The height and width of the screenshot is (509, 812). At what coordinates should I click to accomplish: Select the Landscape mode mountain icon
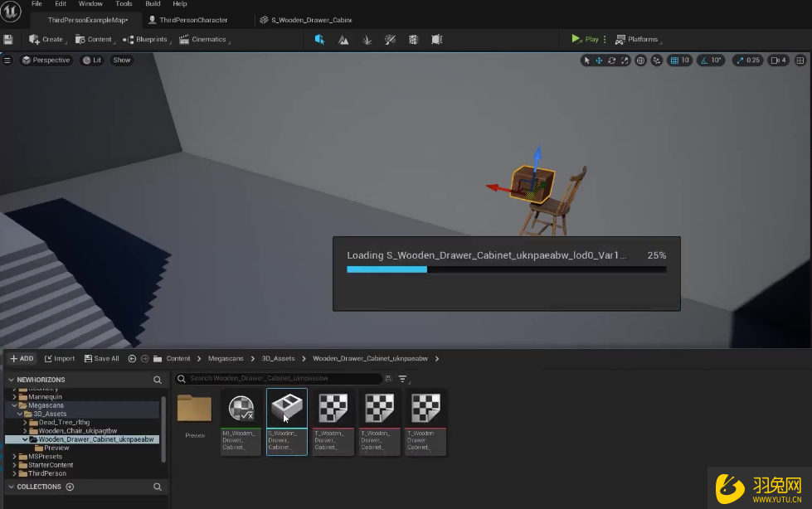(343, 39)
